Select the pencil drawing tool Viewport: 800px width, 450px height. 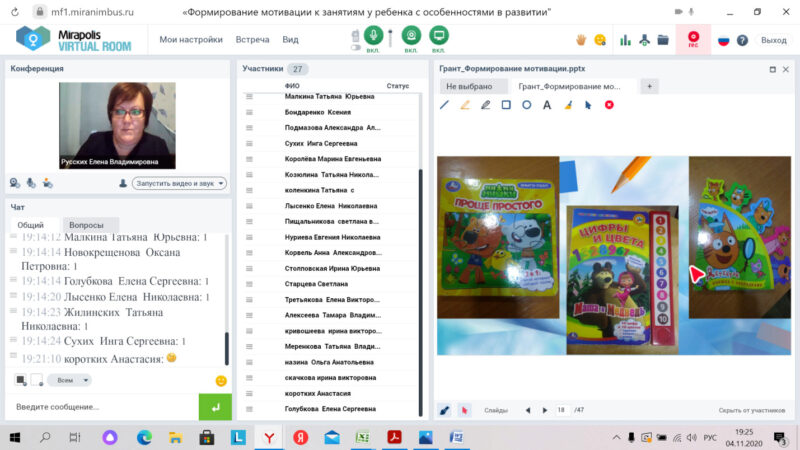[485, 105]
